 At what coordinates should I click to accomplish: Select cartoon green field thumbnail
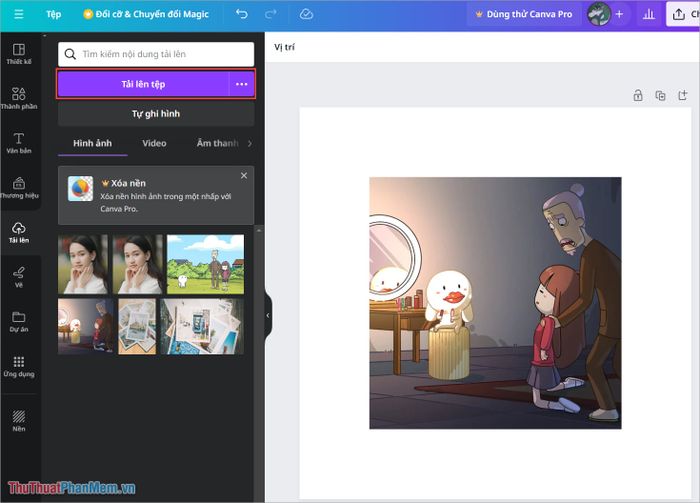click(x=205, y=264)
